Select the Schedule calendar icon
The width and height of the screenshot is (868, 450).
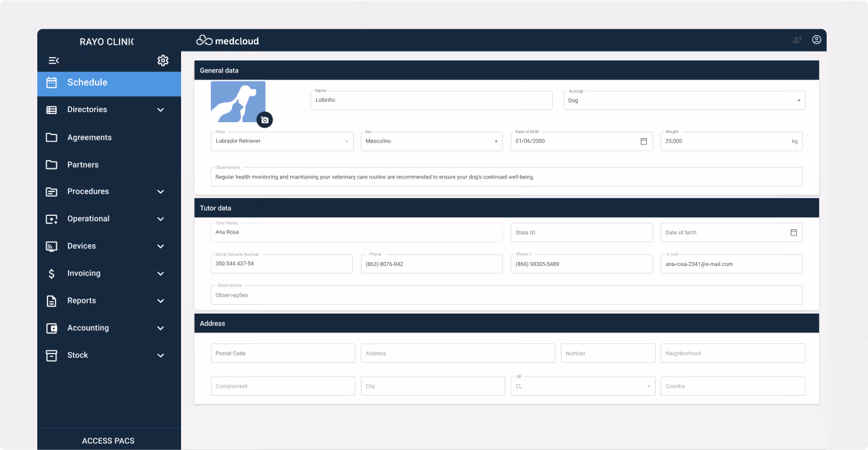pos(51,82)
